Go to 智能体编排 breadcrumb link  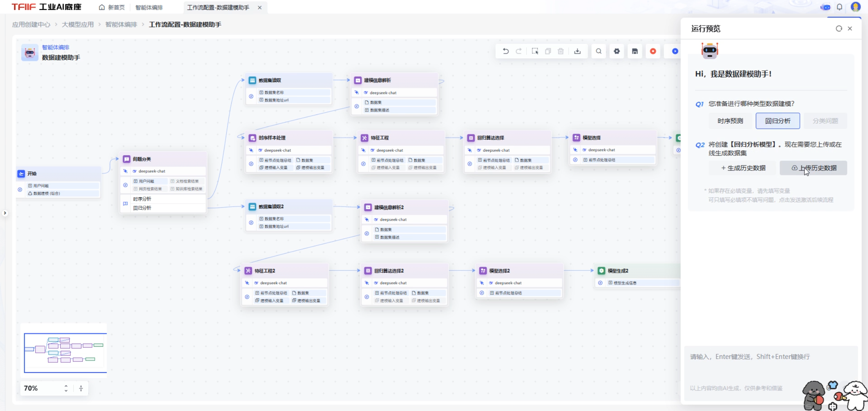point(121,24)
